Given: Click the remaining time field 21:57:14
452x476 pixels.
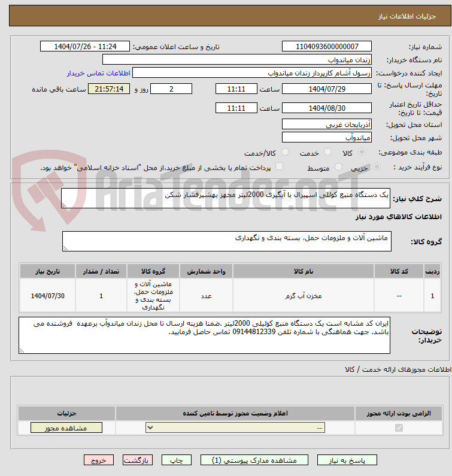Looking at the screenshot, I should (109, 89).
